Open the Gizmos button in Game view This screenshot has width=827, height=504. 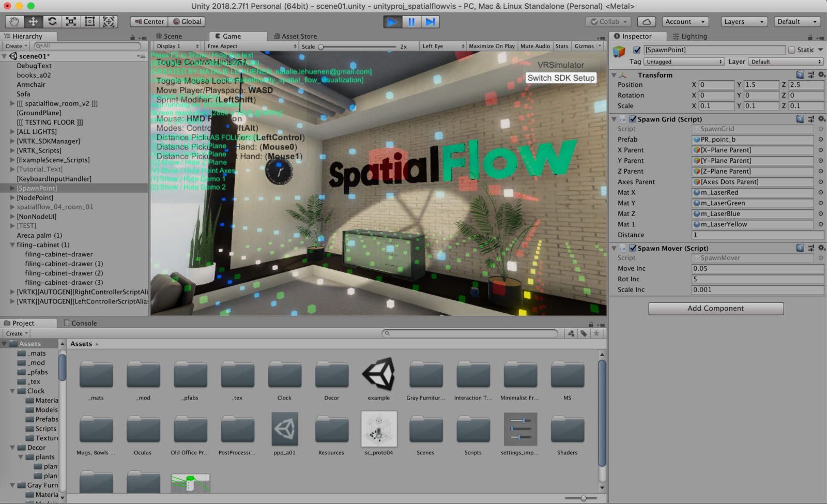(x=584, y=46)
